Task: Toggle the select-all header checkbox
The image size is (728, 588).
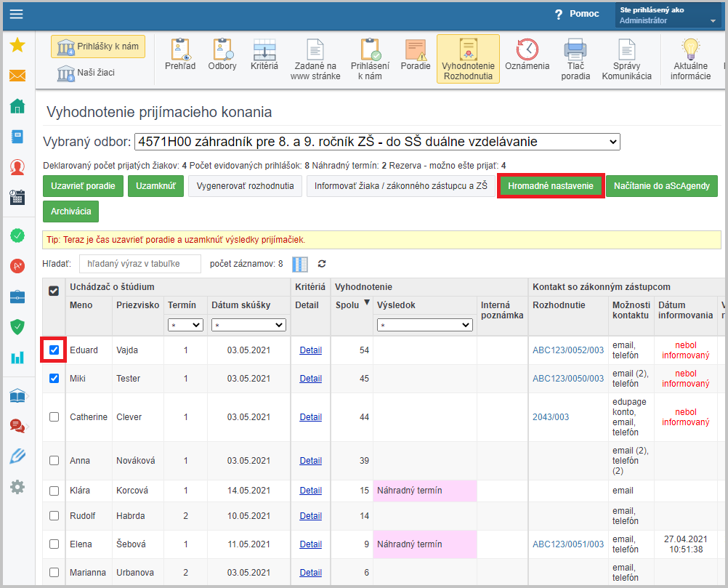Action: tap(54, 291)
